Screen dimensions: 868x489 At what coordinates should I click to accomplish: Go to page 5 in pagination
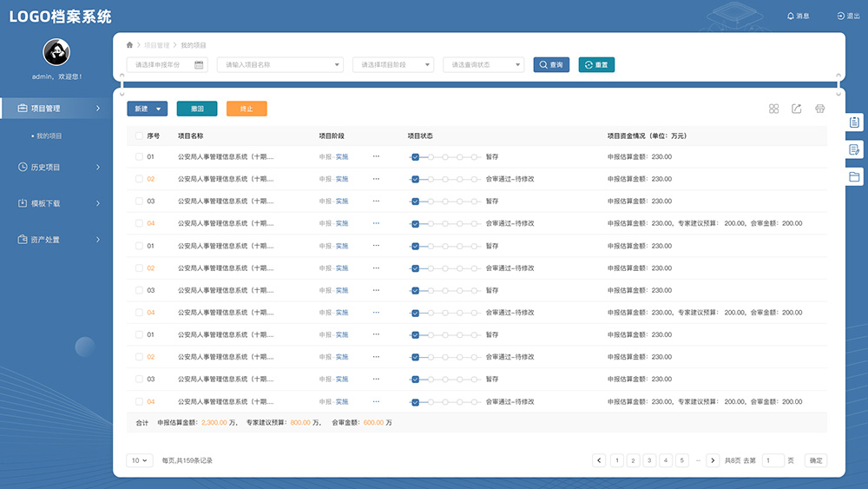682,460
